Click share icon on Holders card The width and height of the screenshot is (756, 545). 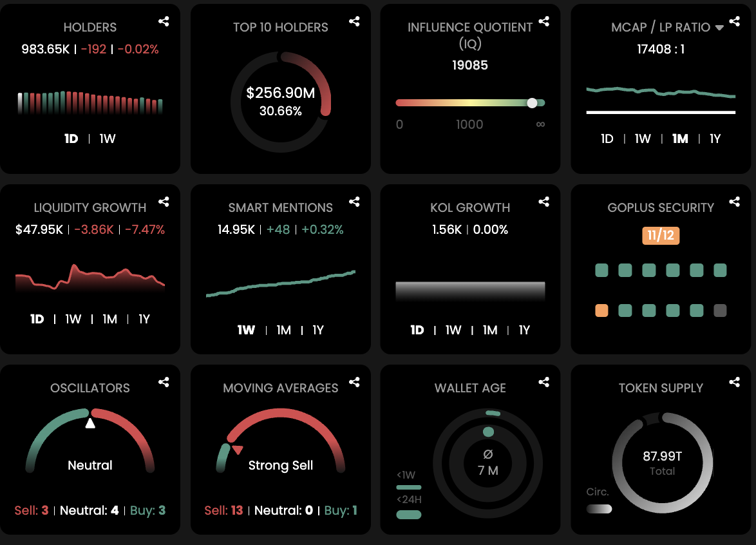[x=164, y=22]
